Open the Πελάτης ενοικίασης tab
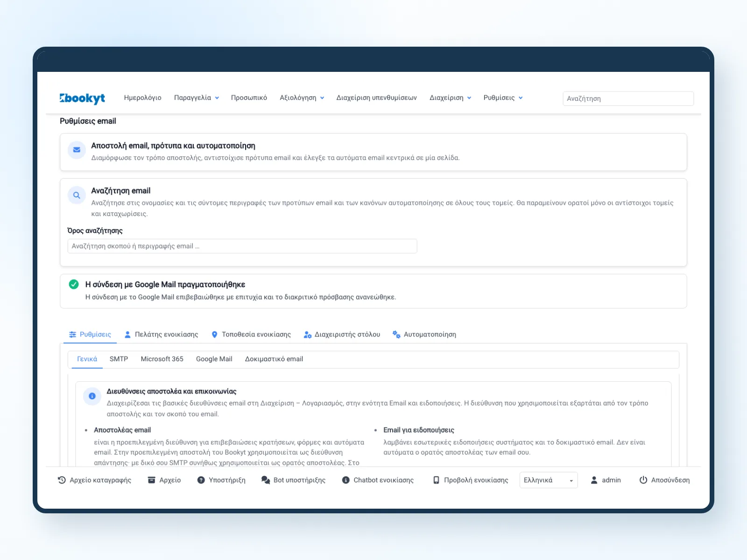This screenshot has height=560, width=747. (x=162, y=334)
